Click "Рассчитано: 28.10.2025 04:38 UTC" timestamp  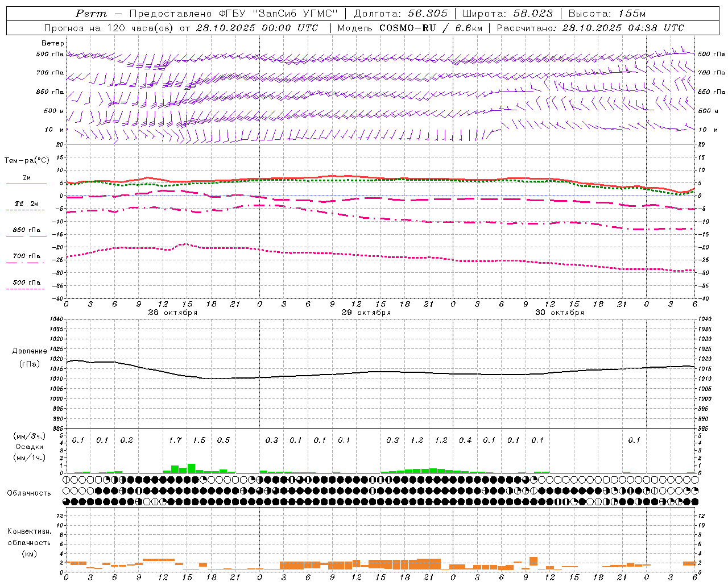(x=590, y=28)
